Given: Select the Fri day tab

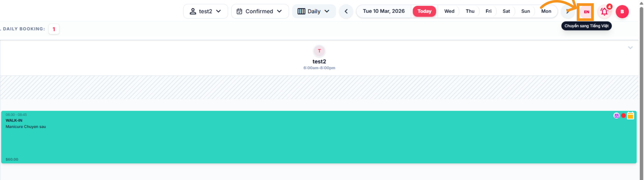Looking at the screenshot, I should (488, 11).
